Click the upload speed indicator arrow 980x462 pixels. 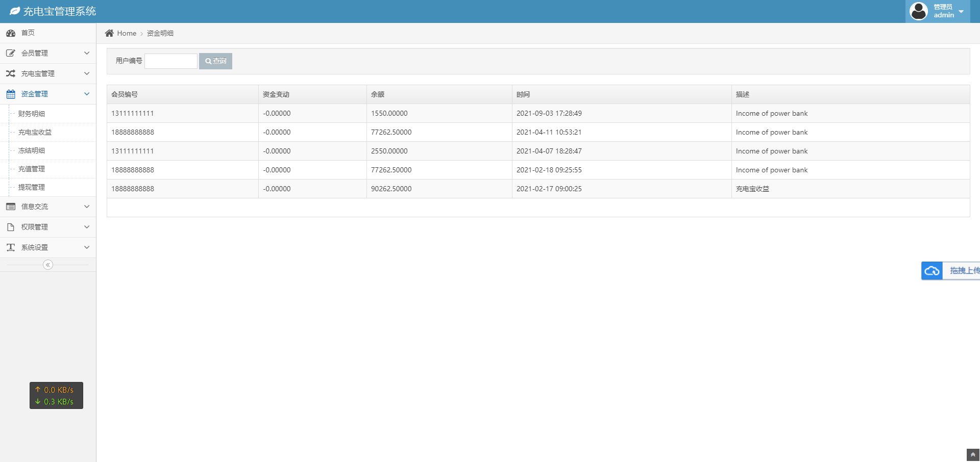pyautogui.click(x=38, y=390)
